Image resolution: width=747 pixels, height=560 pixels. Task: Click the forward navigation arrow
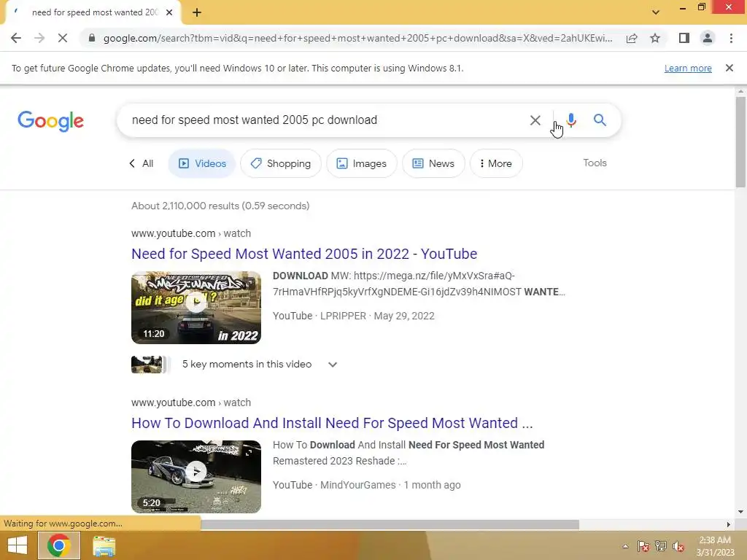[39, 38]
